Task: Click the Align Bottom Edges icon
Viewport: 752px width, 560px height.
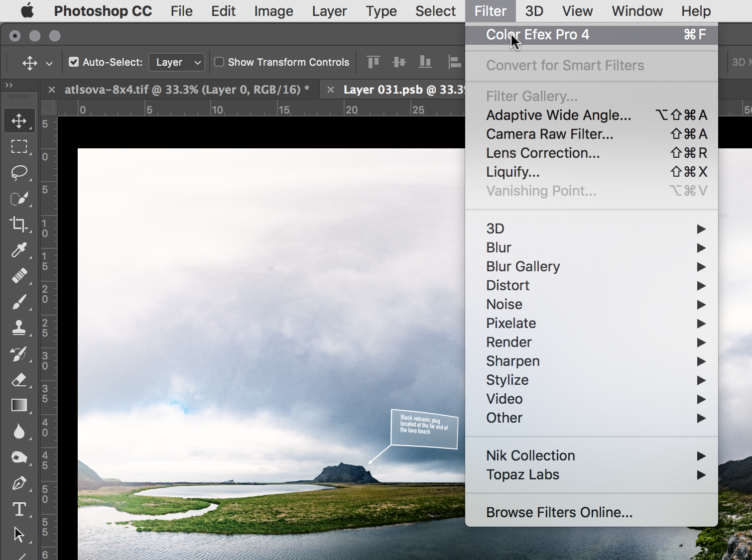Action: point(425,62)
